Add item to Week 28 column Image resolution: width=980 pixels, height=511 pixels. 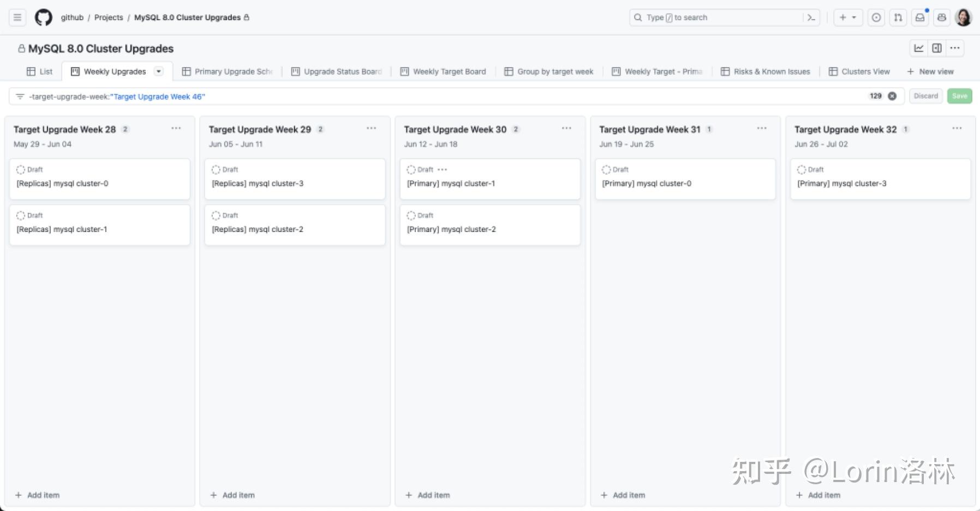pos(38,495)
